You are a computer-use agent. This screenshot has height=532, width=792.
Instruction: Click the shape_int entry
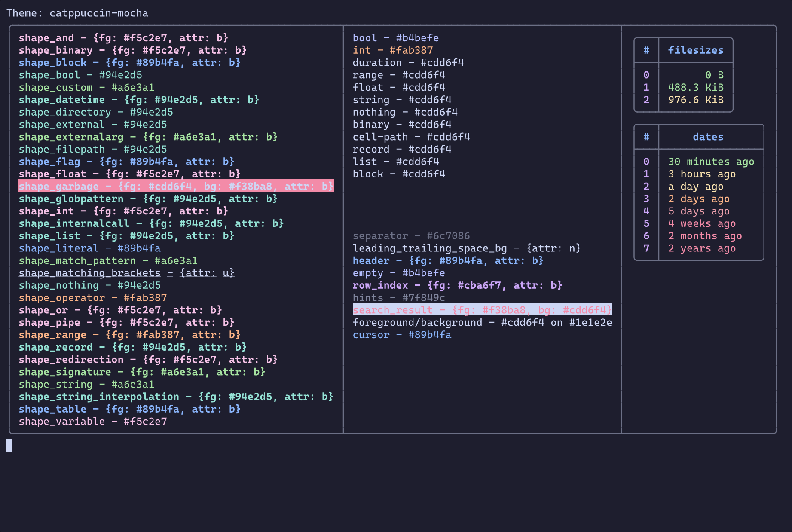(x=123, y=211)
